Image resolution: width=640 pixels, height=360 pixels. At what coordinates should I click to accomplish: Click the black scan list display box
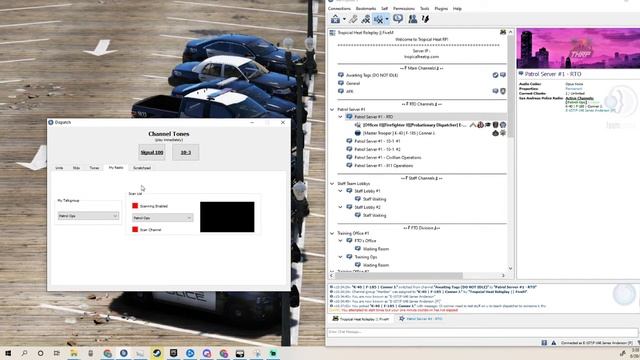[227, 217]
